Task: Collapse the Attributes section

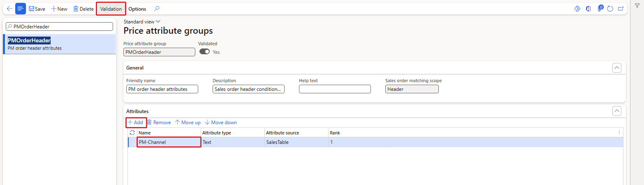Action: tap(617, 111)
